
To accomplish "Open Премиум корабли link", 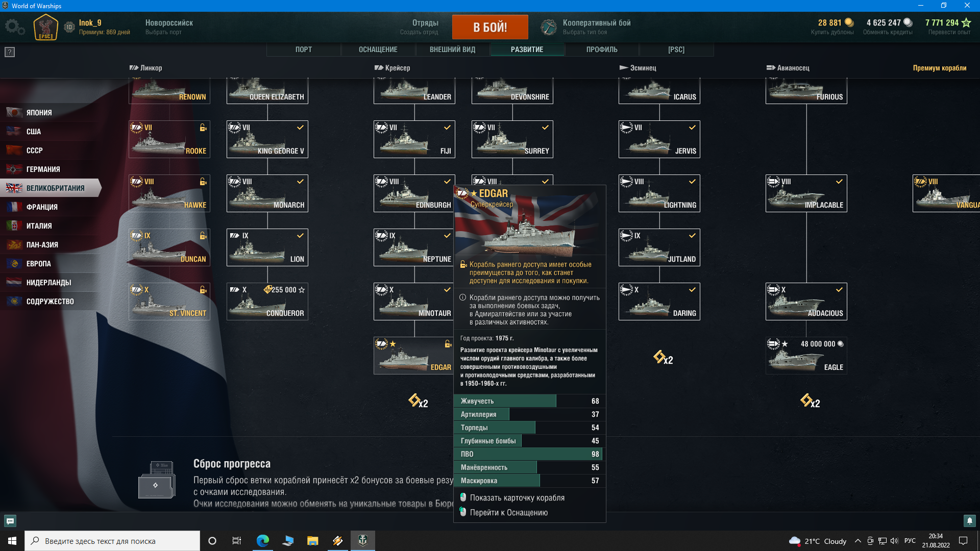I will click(x=939, y=68).
